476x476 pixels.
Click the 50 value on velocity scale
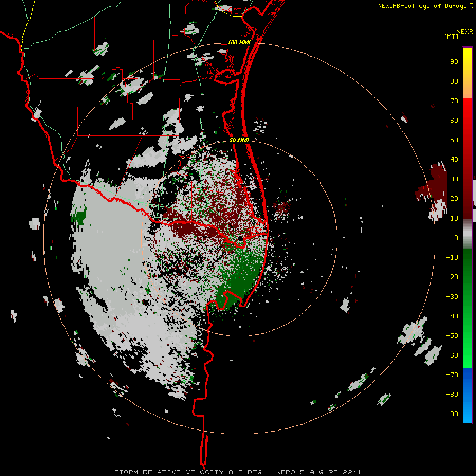coord(454,140)
